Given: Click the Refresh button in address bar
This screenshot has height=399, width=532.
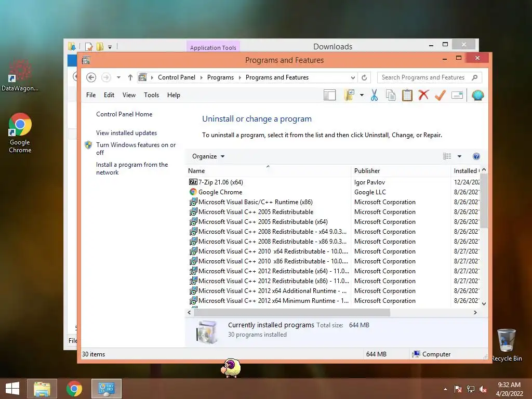Looking at the screenshot, I should tap(364, 77).
